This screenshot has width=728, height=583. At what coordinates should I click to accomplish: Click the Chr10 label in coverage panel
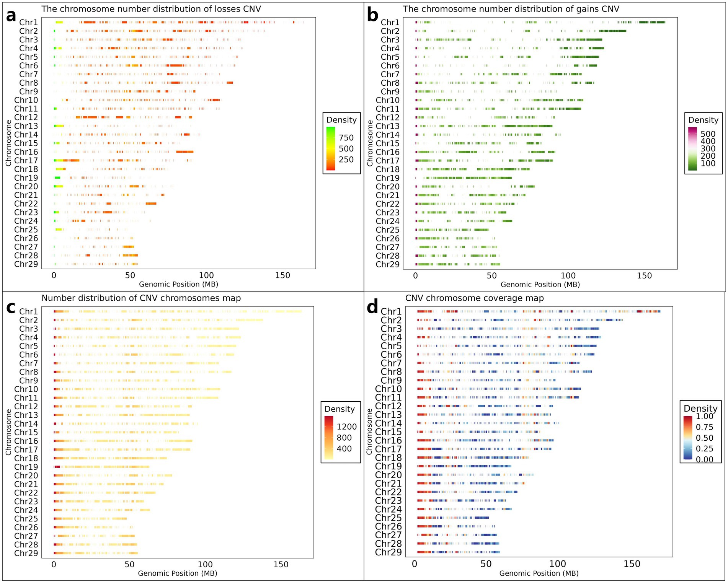(388, 389)
